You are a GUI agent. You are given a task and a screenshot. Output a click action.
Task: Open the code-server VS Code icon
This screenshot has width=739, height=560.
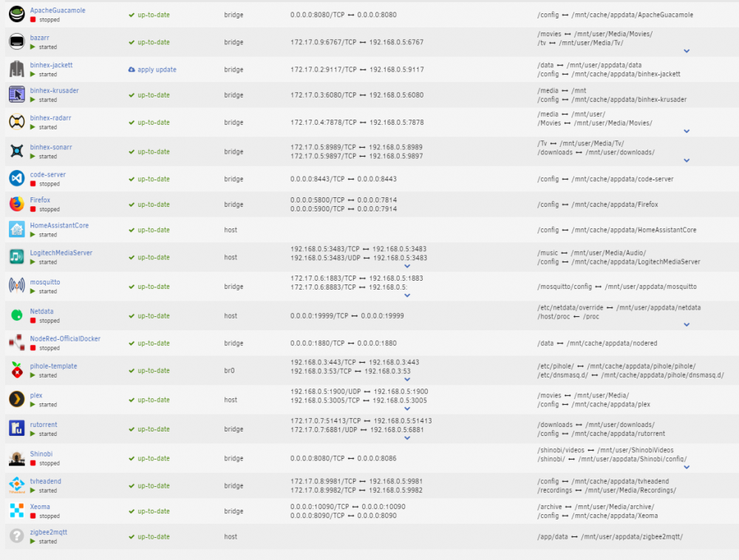click(16, 178)
